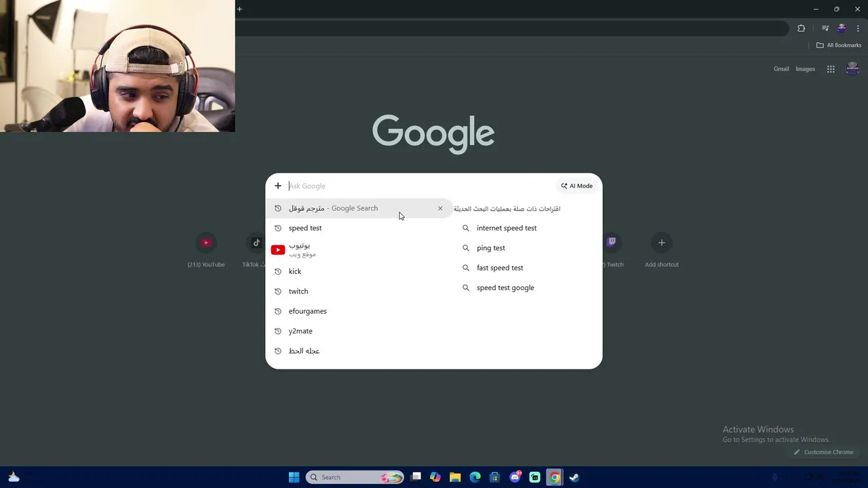Open the weather widget in the taskbar
868x488 pixels.
point(14,477)
